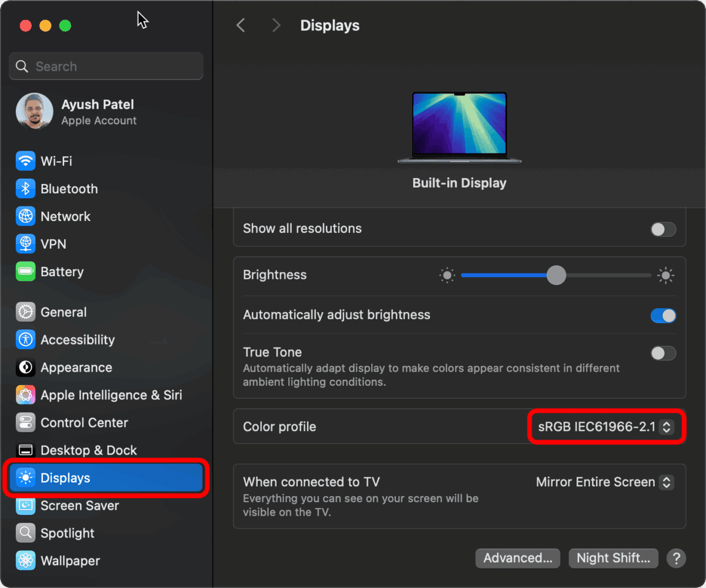
Task: Enable the True Tone switch
Action: (663, 353)
